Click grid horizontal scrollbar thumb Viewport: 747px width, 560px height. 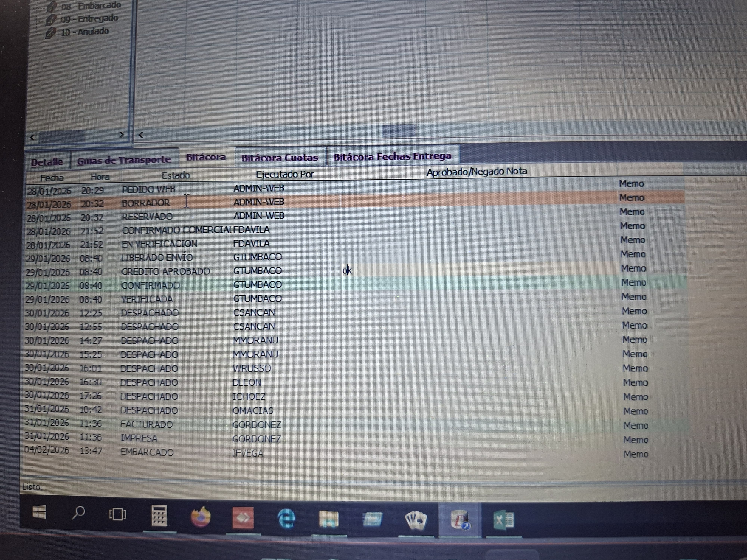399,131
